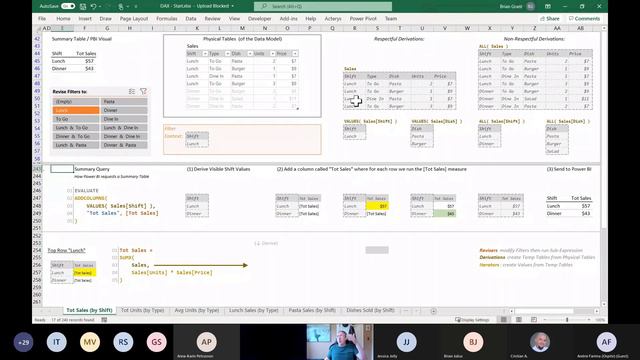Open the Shift column filter dropdown in Sales table
The width and height of the screenshot is (640, 360).
click(205, 53)
